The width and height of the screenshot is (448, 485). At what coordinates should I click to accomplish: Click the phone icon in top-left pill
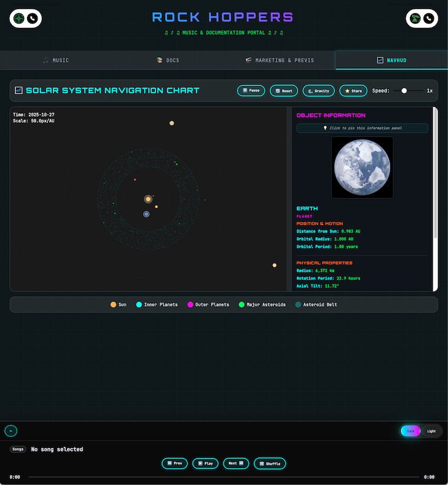[33, 18]
